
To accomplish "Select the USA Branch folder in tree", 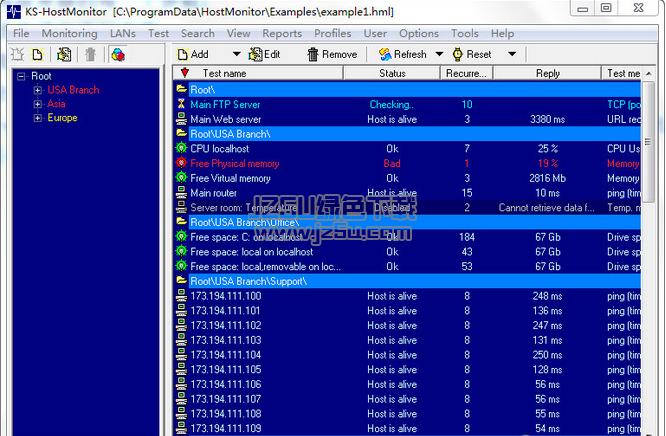I will pos(73,90).
